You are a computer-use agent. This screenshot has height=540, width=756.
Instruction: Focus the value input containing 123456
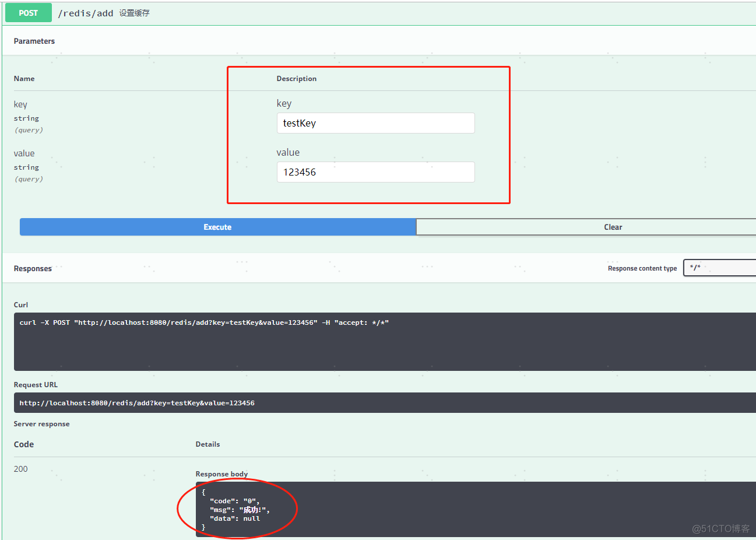click(x=375, y=172)
